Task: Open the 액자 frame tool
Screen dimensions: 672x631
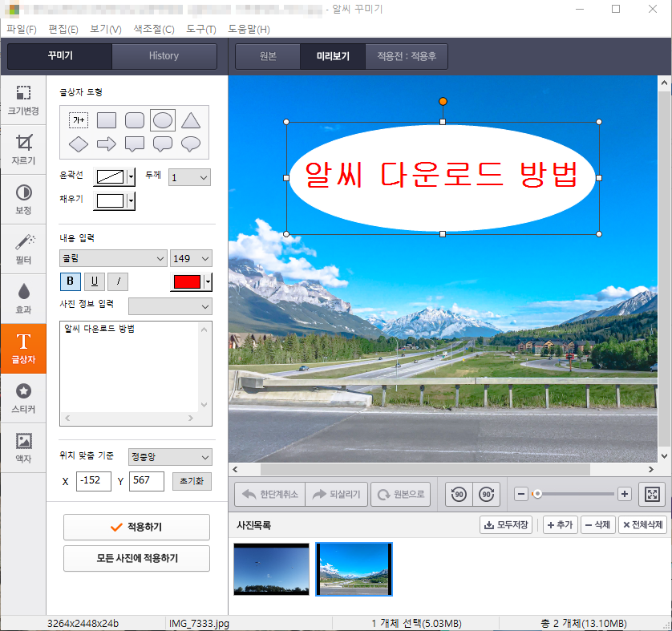Action: [x=23, y=448]
